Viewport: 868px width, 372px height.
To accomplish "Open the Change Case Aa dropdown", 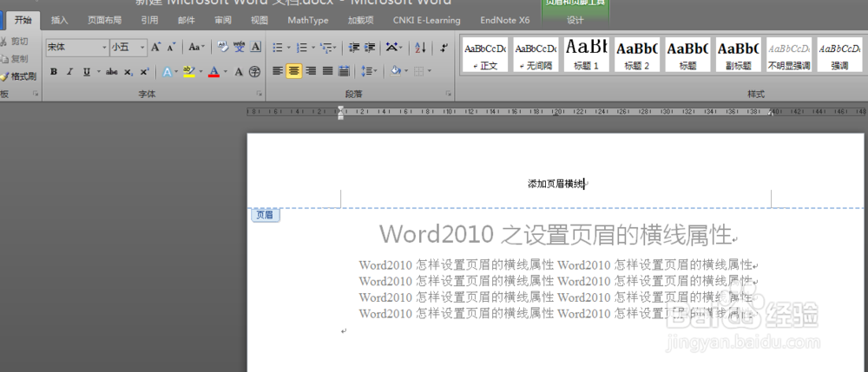I will 196,48.
